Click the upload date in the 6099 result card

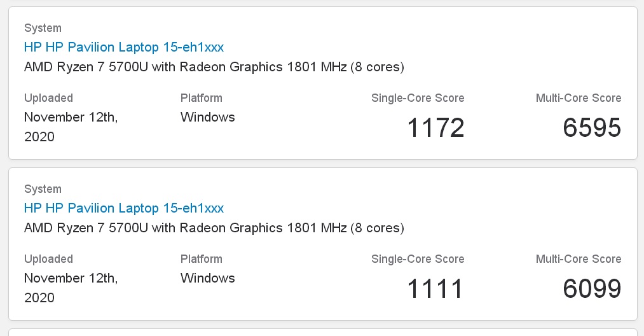click(71, 288)
